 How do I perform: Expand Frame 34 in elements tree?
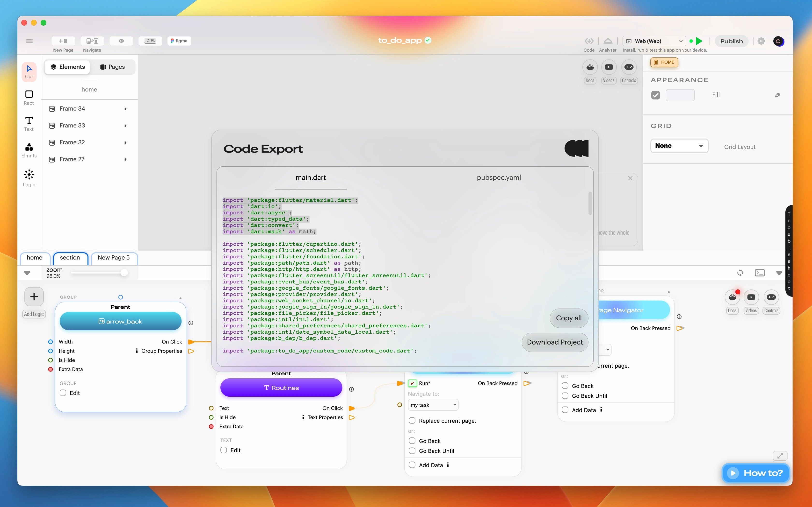tap(125, 109)
